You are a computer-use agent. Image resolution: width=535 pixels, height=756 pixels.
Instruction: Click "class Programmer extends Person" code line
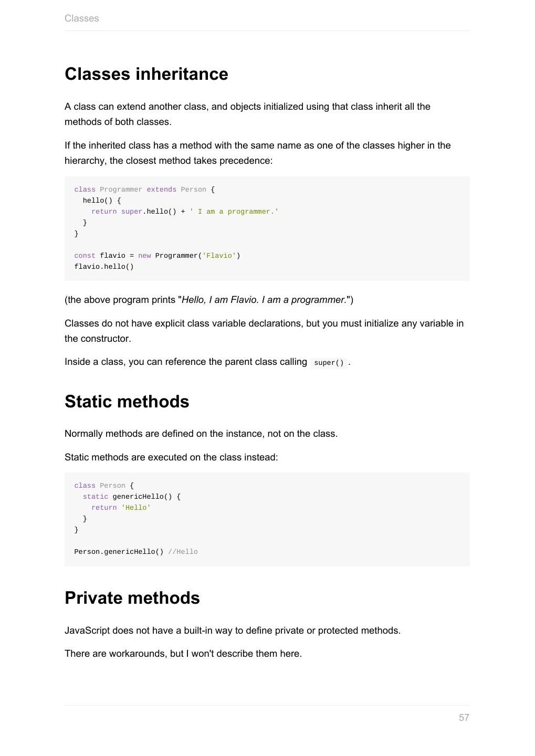(x=144, y=190)
